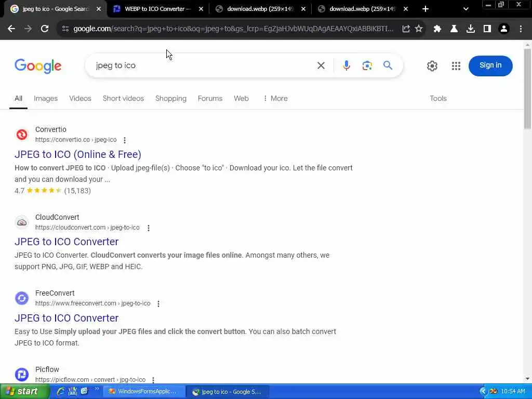Select the Forums results tab
This screenshot has height=399, width=532.
pos(210,98)
